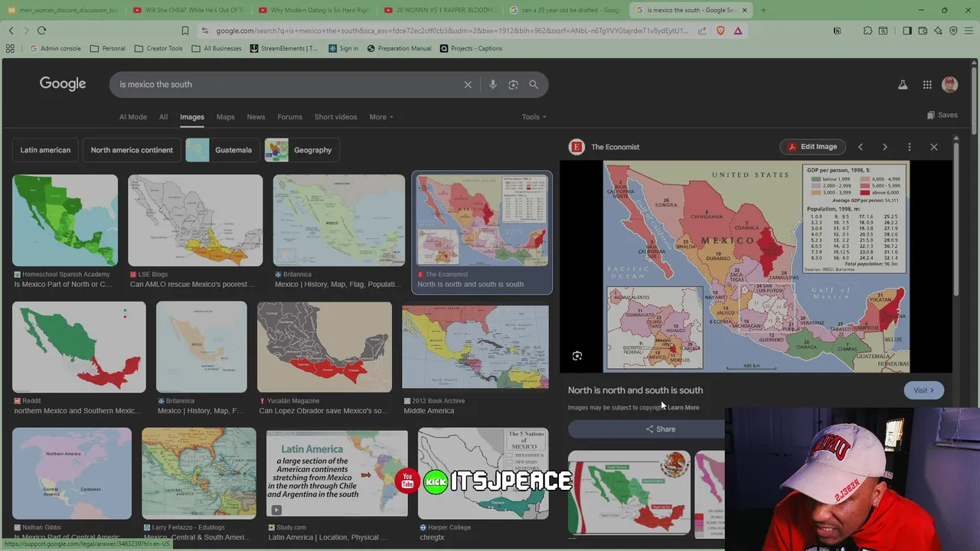Open the Brave VPN shield icon

coord(953,31)
